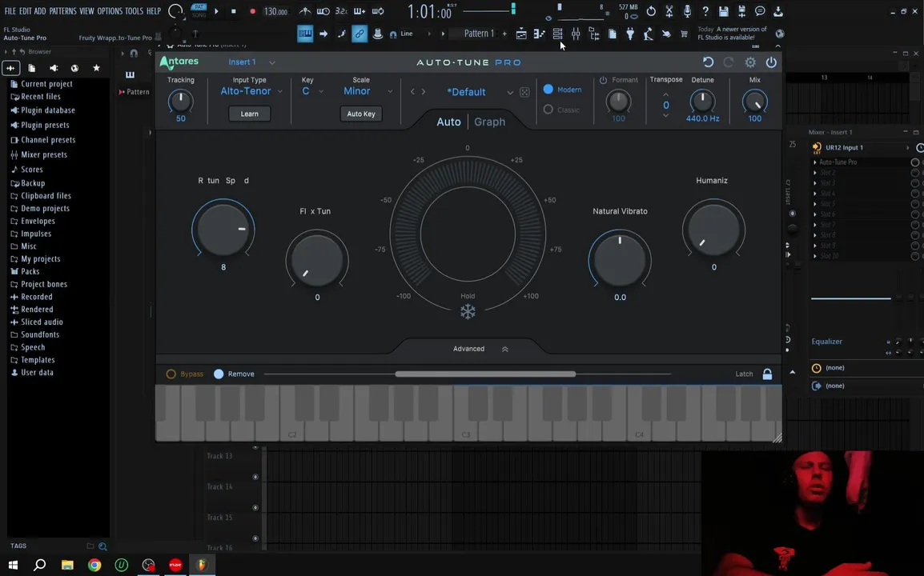Open the Insert 1 dropdown in Auto-Tune

point(251,62)
